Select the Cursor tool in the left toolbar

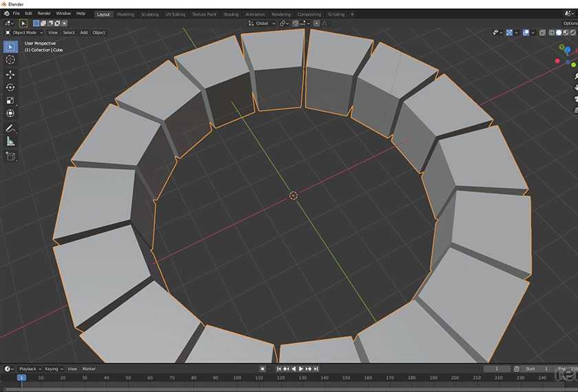(10, 60)
